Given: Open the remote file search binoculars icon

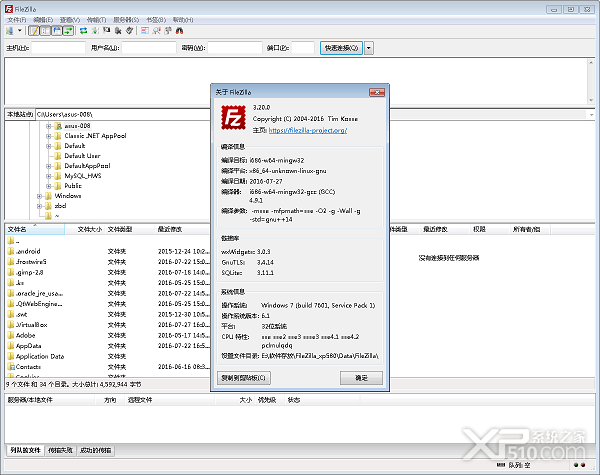Looking at the screenshot, I should coord(179,31).
